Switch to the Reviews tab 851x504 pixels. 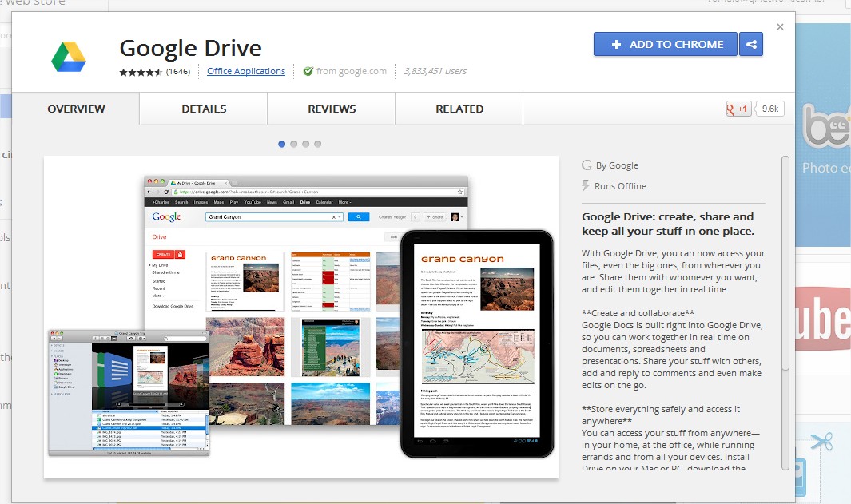[x=332, y=109]
